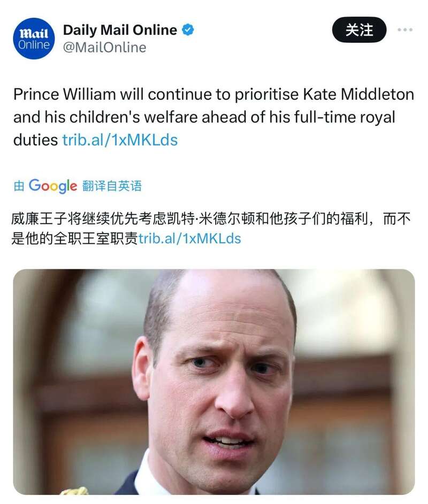Open the Daily Mail Online display name
The width and height of the screenshot is (428, 504).
tap(120, 30)
